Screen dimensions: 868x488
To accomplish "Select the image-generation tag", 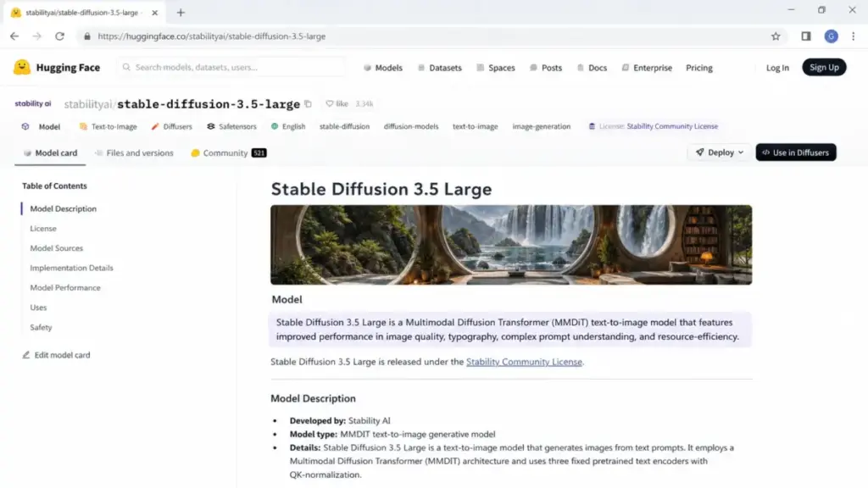I will (541, 126).
